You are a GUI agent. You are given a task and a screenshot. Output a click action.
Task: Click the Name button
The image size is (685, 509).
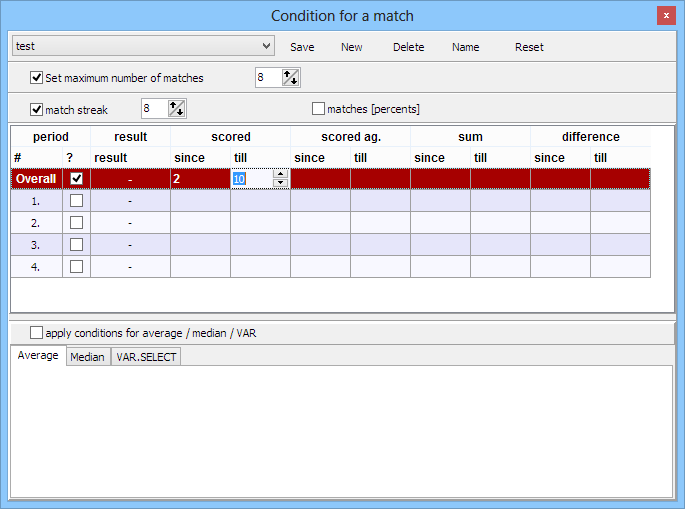pyautogui.click(x=465, y=47)
